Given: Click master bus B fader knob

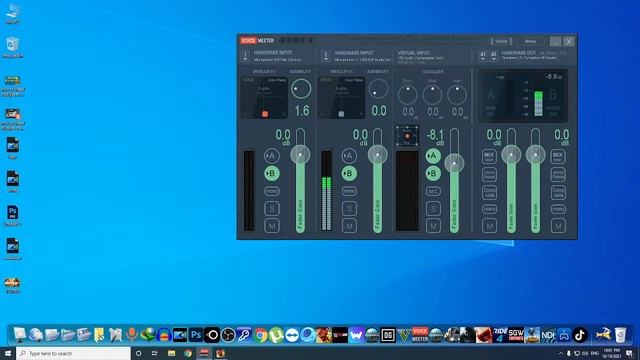Looking at the screenshot, I should pyautogui.click(x=536, y=155).
